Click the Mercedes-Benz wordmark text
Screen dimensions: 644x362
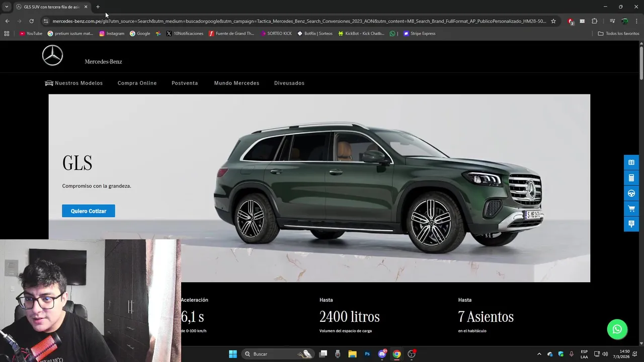[x=103, y=62]
